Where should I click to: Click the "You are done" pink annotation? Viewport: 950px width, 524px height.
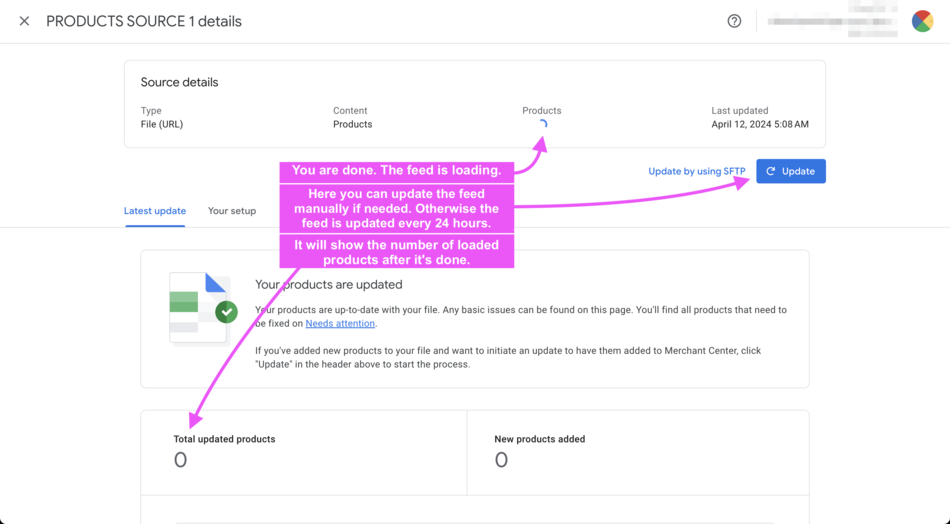[x=397, y=171]
